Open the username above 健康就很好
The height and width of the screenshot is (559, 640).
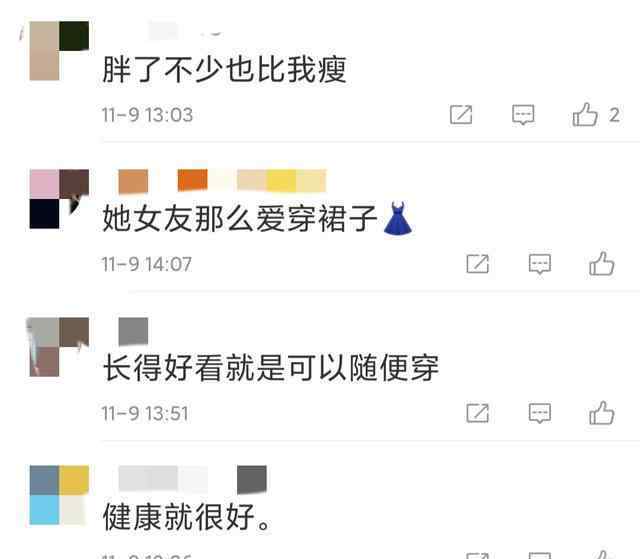pyautogui.click(x=192, y=478)
